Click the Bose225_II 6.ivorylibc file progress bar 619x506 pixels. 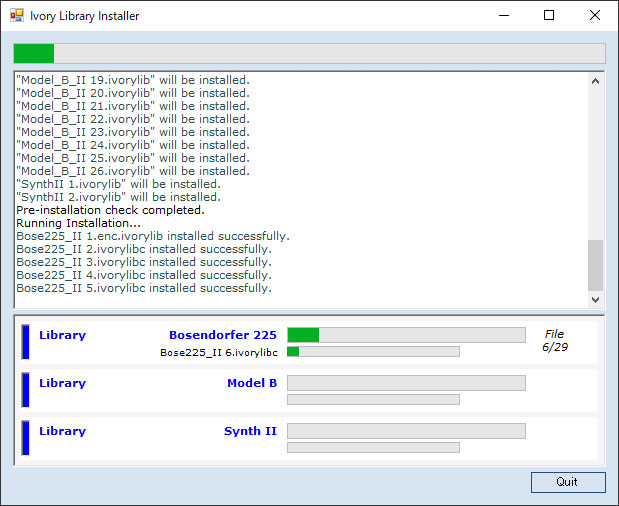[373, 351]
